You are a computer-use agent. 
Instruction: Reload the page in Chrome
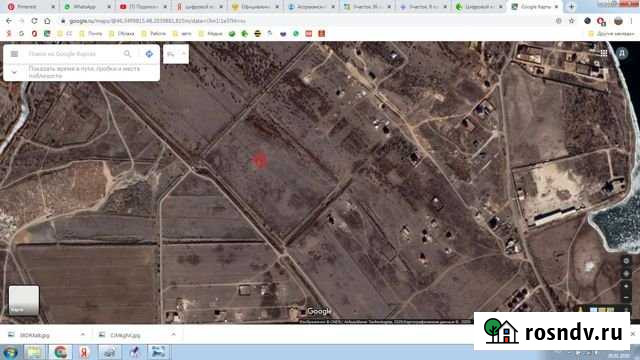click(x=34, y=21)
